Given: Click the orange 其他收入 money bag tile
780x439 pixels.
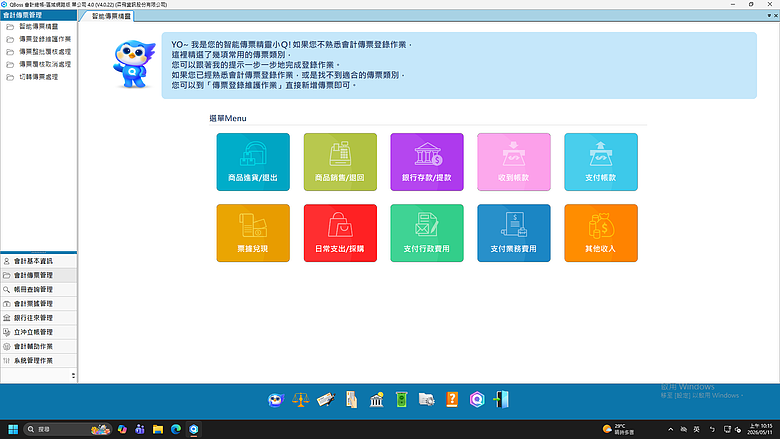Looking at the screenshot, I should (601, 233).
